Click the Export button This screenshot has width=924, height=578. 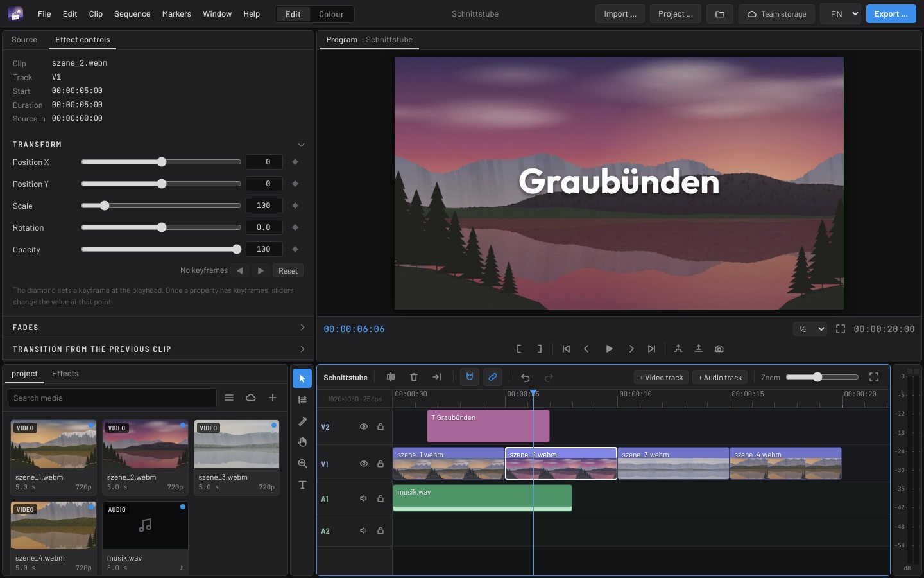pyautogui.click(x=891, y=14)
